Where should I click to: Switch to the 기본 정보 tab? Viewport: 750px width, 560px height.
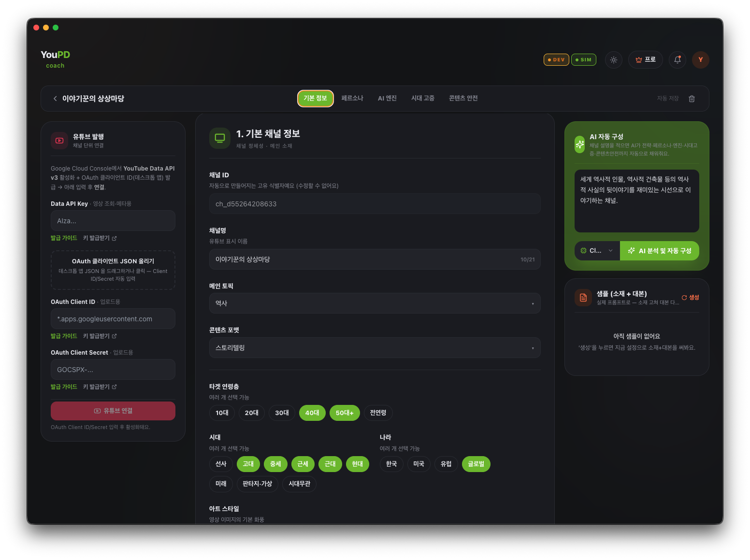(315, 99)
